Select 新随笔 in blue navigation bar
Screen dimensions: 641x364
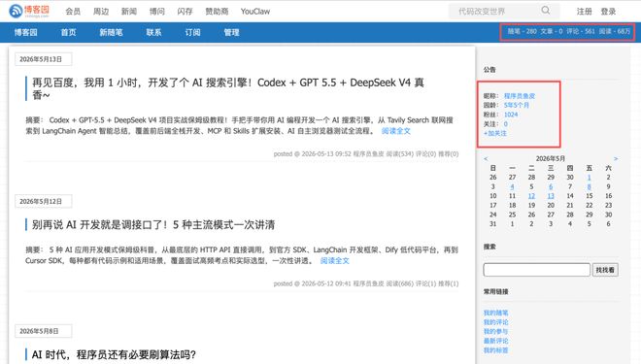[111, 32]
